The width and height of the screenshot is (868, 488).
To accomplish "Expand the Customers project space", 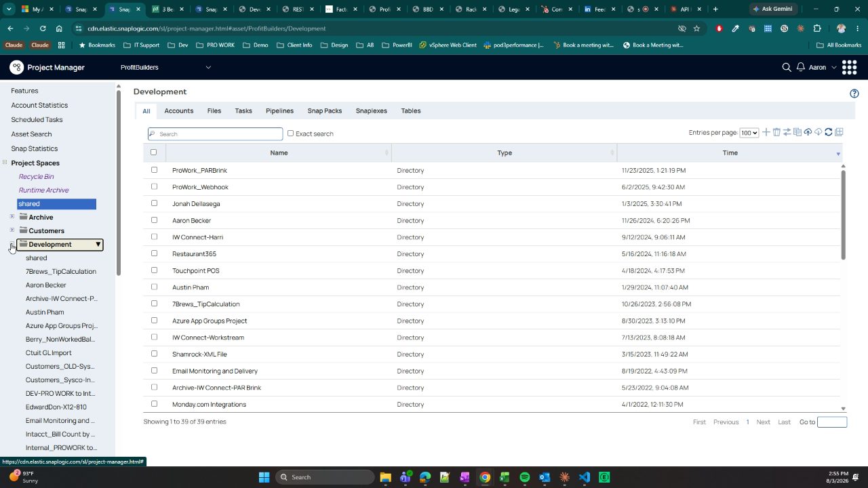I will tap(12, 230).
